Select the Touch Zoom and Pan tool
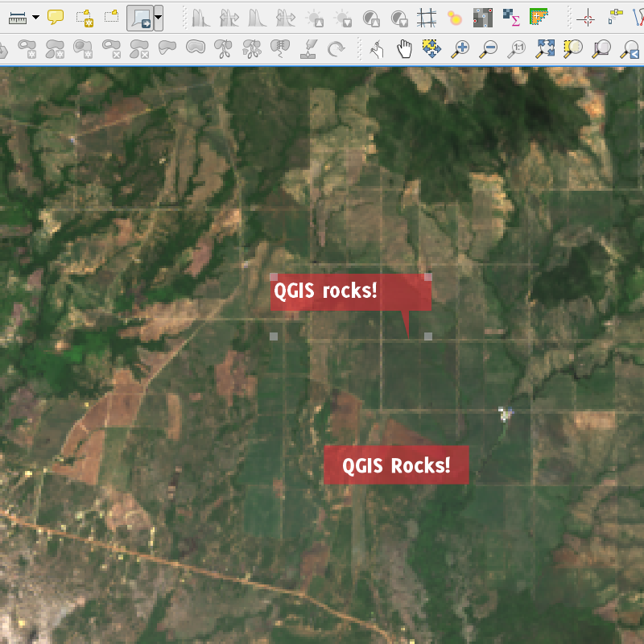The image size is (644, 644). coord(376,50)
